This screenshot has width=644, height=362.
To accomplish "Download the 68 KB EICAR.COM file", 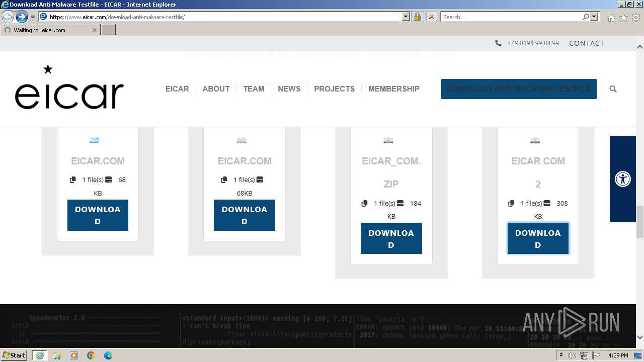I will 98,215.
